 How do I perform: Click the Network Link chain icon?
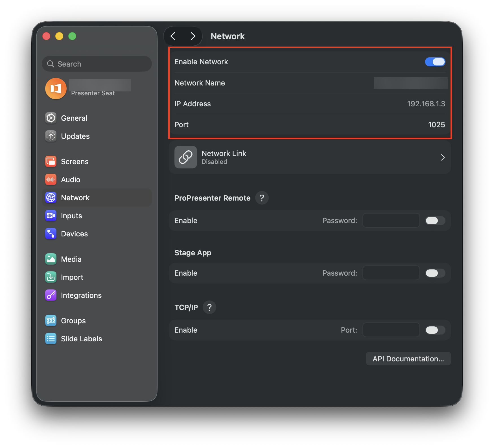pos(185,157)
